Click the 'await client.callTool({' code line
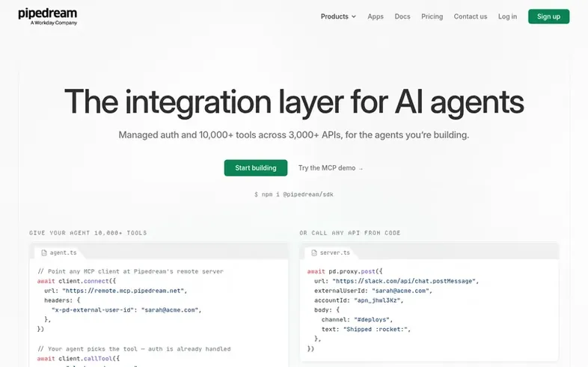588x367 pixels. point(79,358)
